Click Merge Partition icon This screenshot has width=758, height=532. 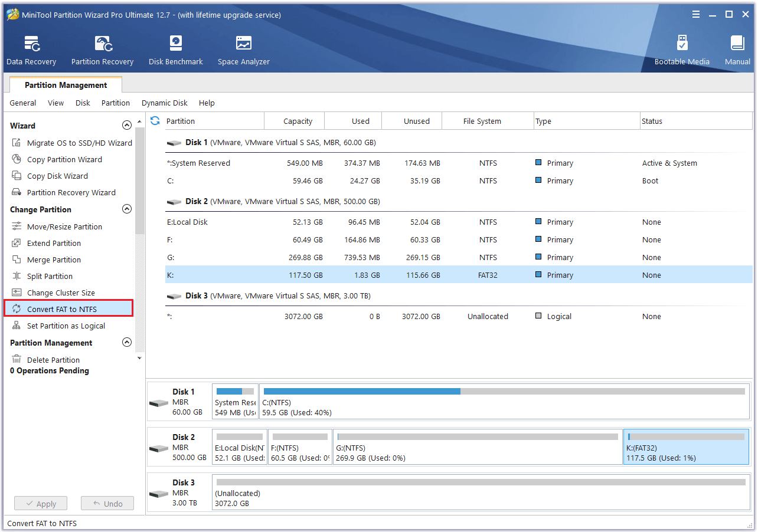click(x=17, y=260)
